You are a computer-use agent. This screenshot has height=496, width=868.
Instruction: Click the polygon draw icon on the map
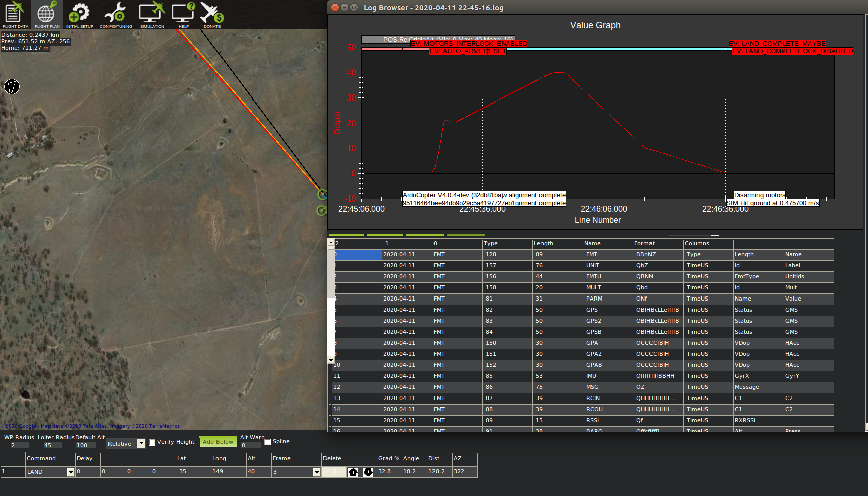click(12, 86)
